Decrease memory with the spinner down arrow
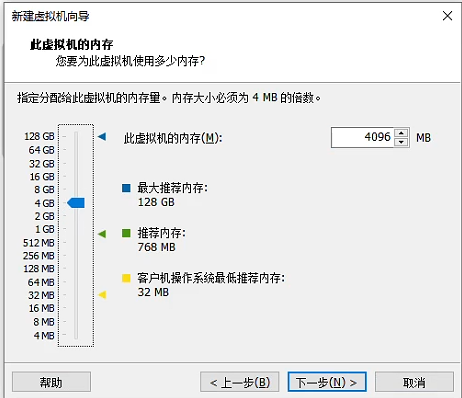This screenshot has width=462, height=398. coord(401,142)
